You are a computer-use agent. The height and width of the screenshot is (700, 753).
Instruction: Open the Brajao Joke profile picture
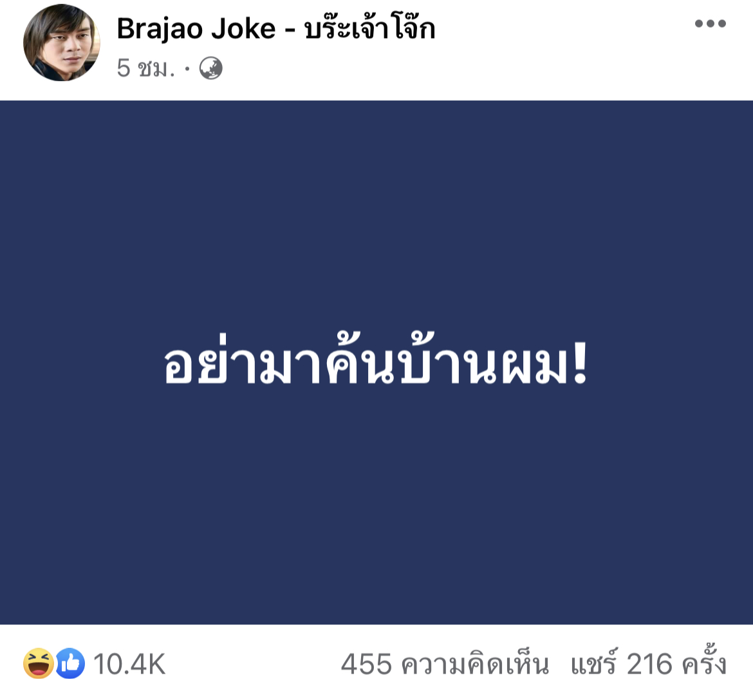coord(62,43)
